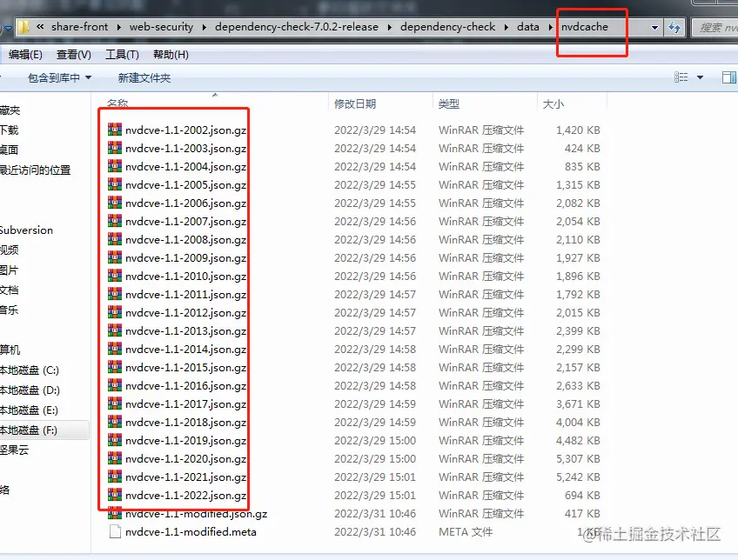This screenshot has width=738, height=560.
Task: Select WinRAR icon of nvdcve-1.1-2020.json.gz
Action: coord(115,458)
